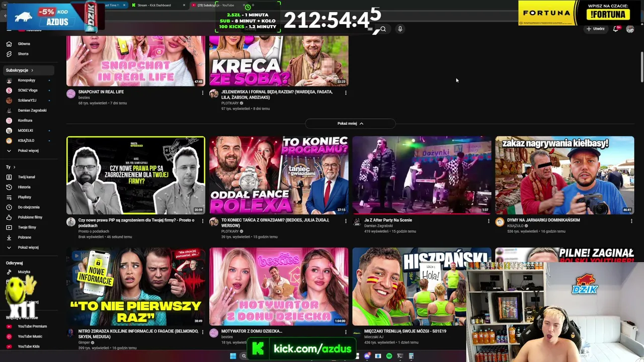The image size is (644, 362).
Task: Switch to the Kick Dashboard browser tab
Action: (157, 5)
